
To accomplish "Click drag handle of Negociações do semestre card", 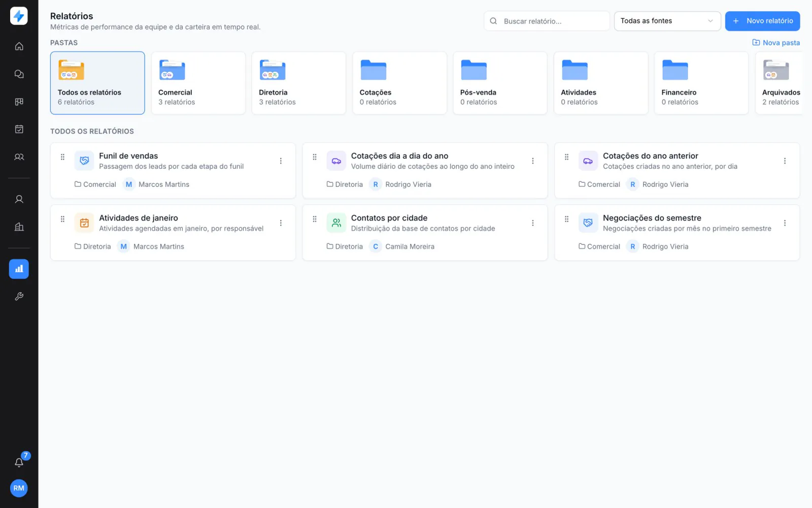I will (566, 219).
